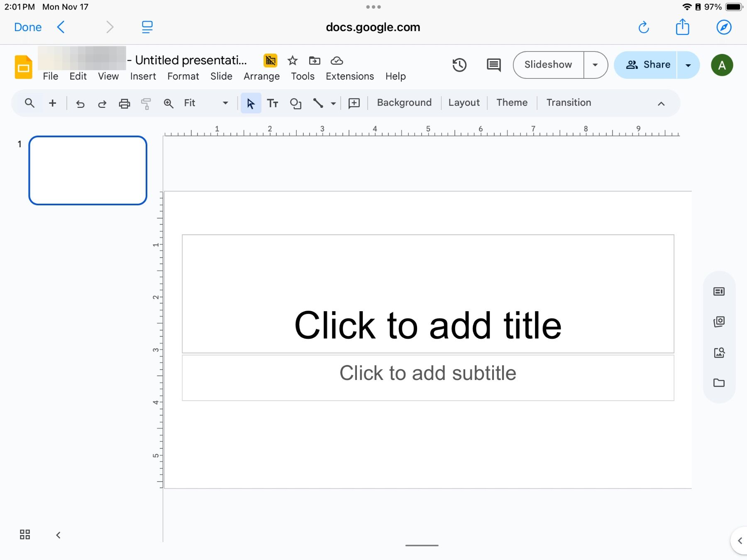
Task: Add a new slide with plus icon
Action: click(53, 103)
